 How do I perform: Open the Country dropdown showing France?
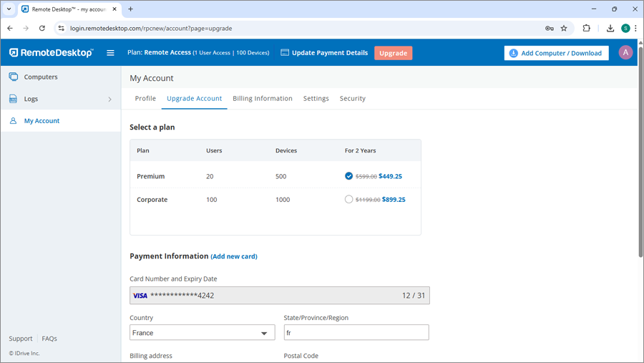202,333
